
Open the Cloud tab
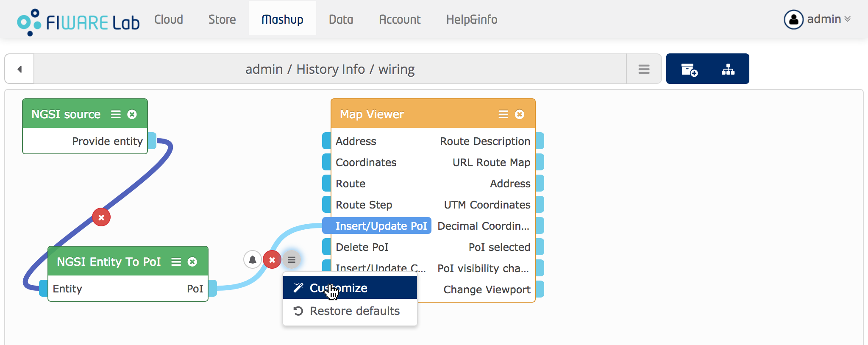click(169, 19)
